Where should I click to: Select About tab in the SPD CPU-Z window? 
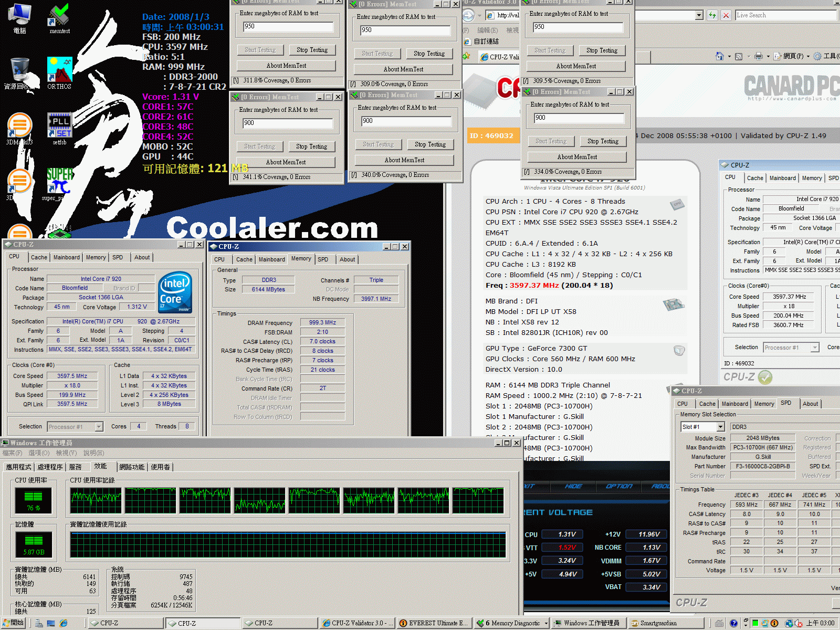tap(810, 404)
